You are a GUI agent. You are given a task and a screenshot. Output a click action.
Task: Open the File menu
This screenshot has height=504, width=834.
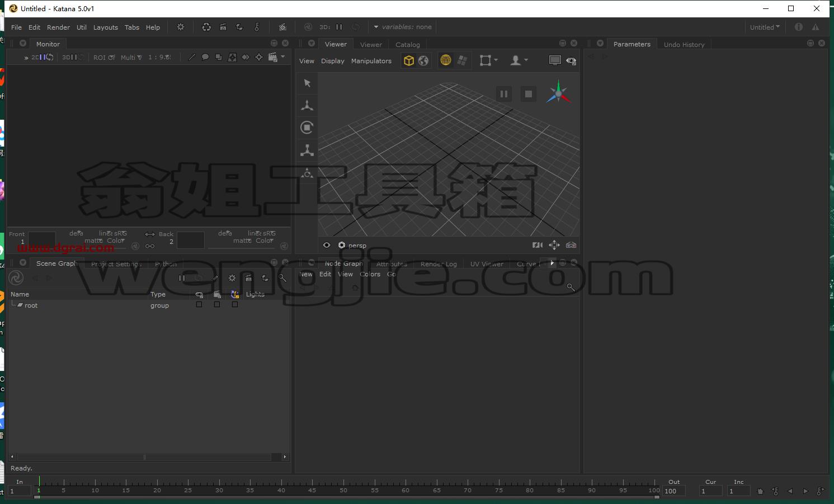pos(16,27)
